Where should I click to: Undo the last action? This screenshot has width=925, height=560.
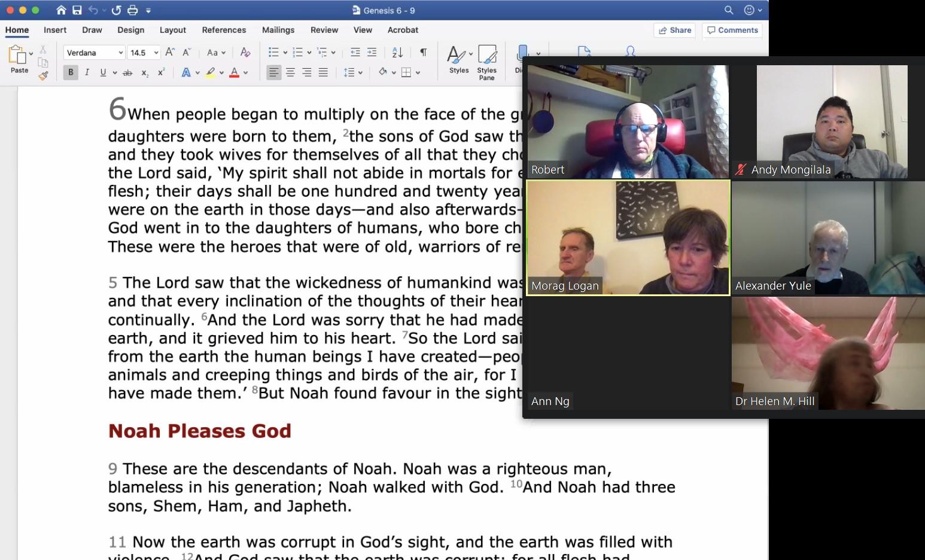point(93,10)
